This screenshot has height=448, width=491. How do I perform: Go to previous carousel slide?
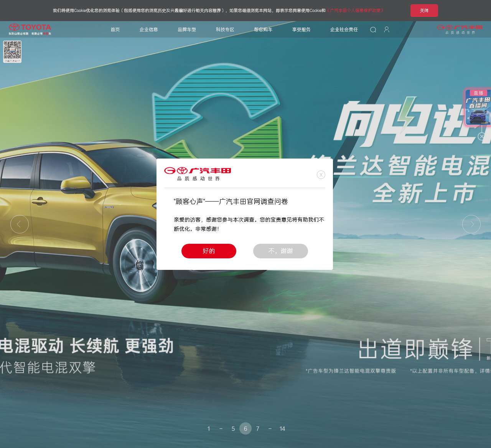click(x=20, y=224)
